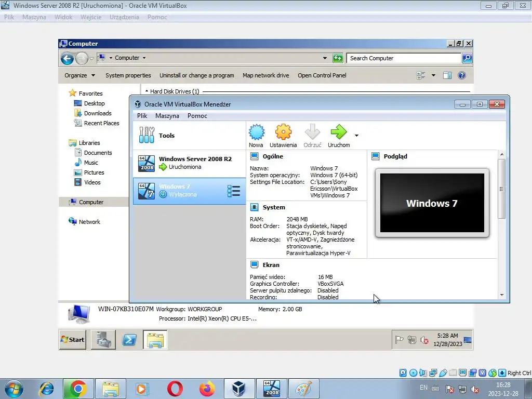Open Urządzenia menu of the VM window

(124, 17)
